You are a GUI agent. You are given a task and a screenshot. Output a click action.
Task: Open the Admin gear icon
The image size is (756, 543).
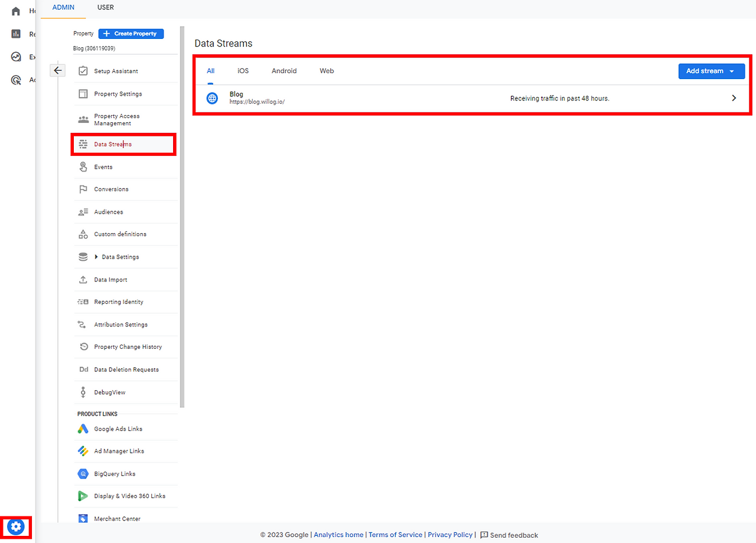tap(16, 526)
